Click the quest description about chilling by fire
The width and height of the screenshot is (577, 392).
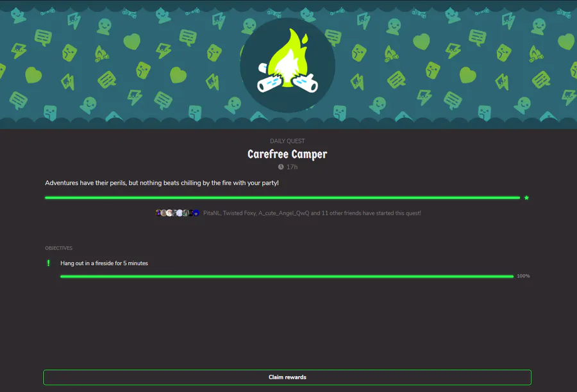[162, 183]
